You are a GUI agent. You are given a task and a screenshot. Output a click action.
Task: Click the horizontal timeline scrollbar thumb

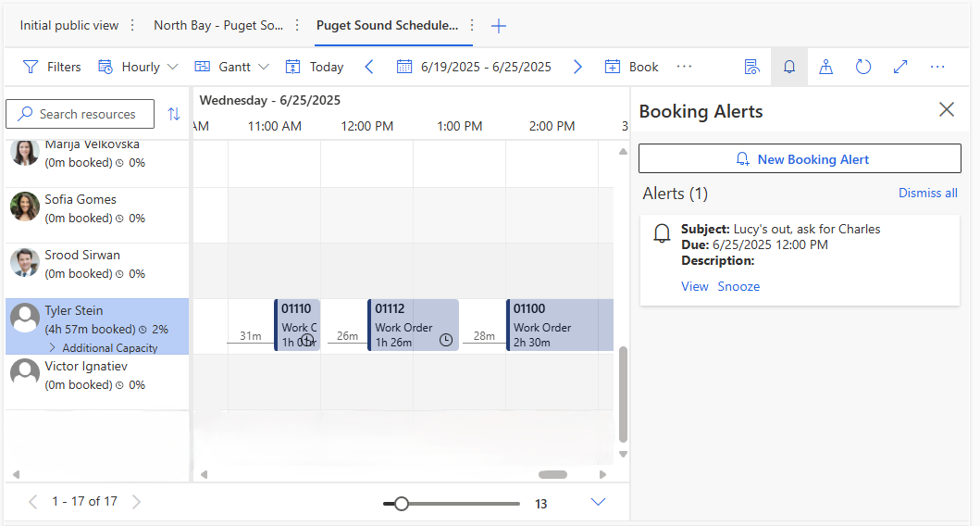point(552,475)
